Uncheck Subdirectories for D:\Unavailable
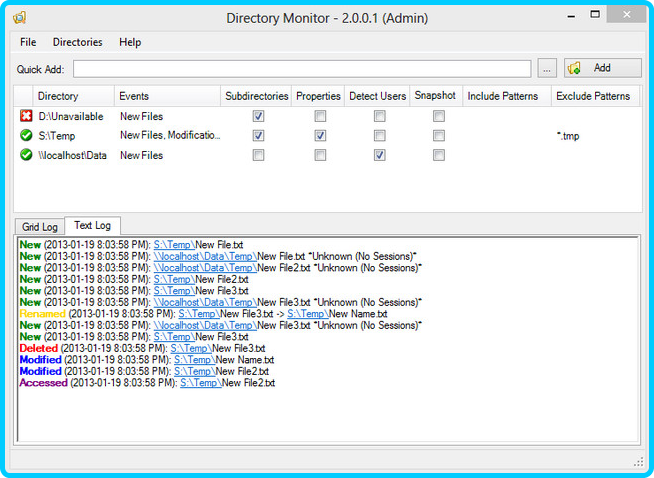The image size is (654, 478). pos(258,116)
